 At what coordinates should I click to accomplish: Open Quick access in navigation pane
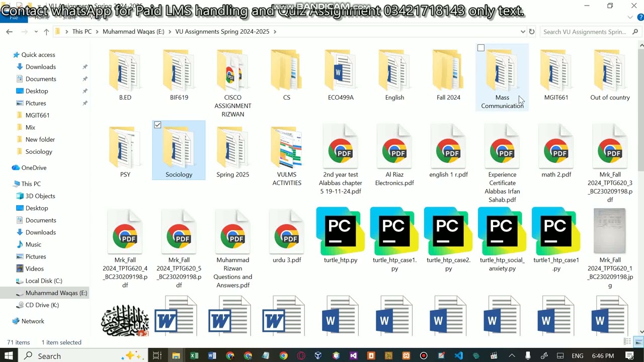38,55
